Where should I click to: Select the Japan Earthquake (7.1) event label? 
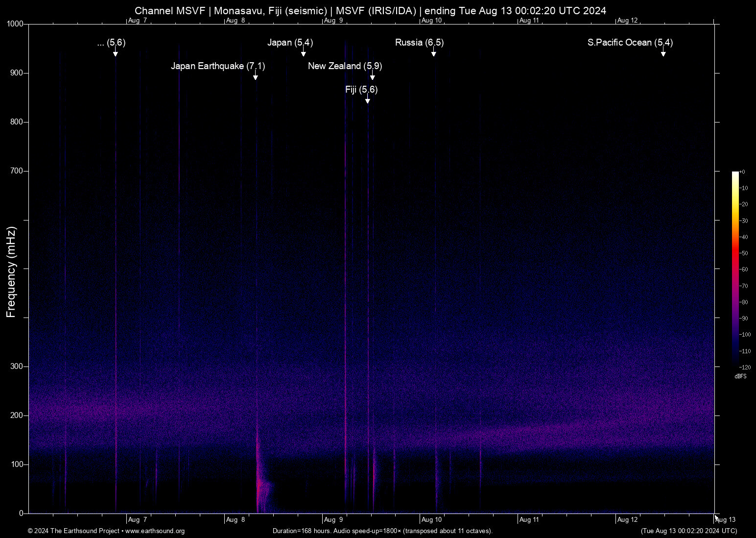pos(218,66)
